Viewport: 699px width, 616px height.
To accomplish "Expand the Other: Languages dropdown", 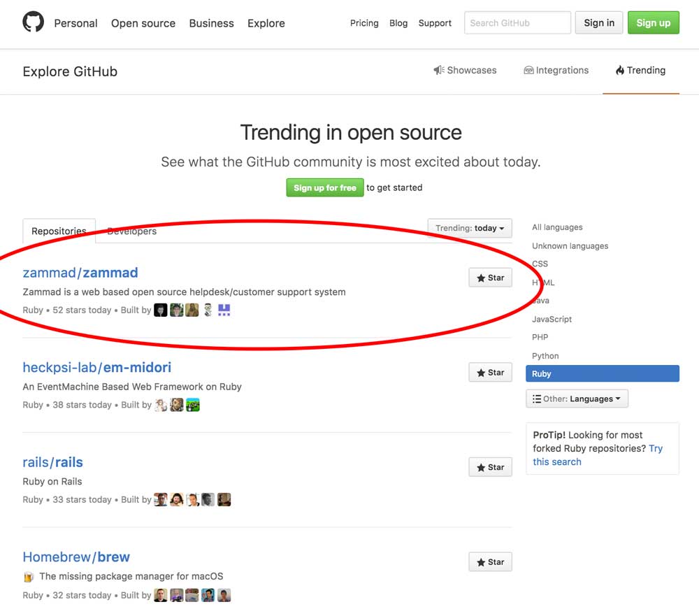I will click(x=577, y=399).
